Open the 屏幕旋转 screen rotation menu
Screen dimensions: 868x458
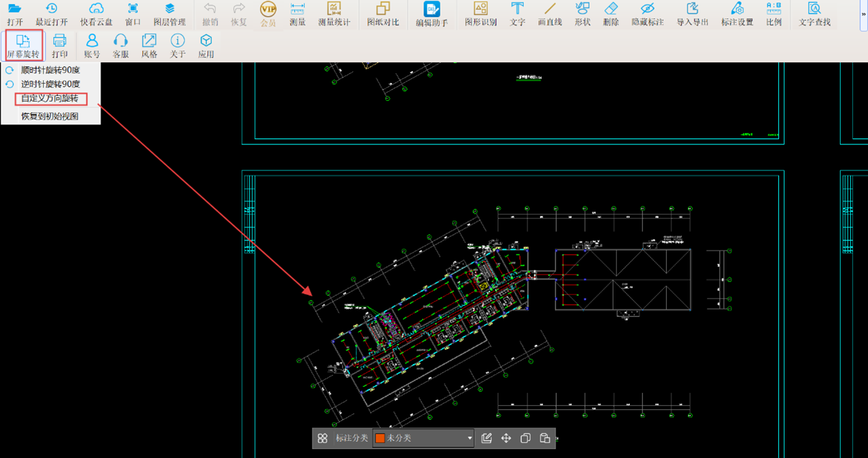point(23,46)
